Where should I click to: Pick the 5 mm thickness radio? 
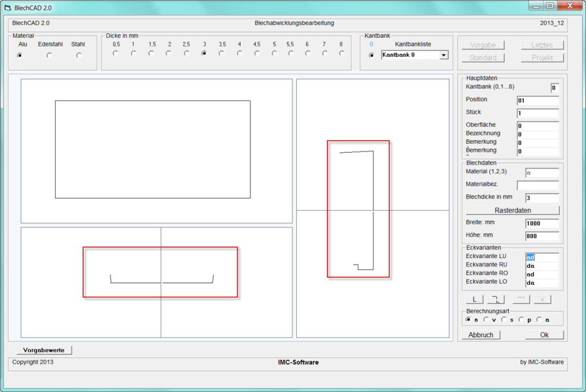274,54
